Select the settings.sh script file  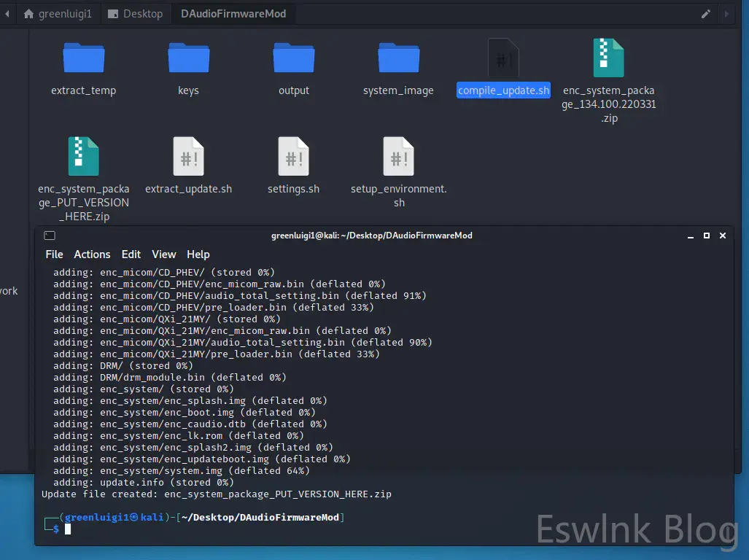pyautogui.click(x=293, y=156)
